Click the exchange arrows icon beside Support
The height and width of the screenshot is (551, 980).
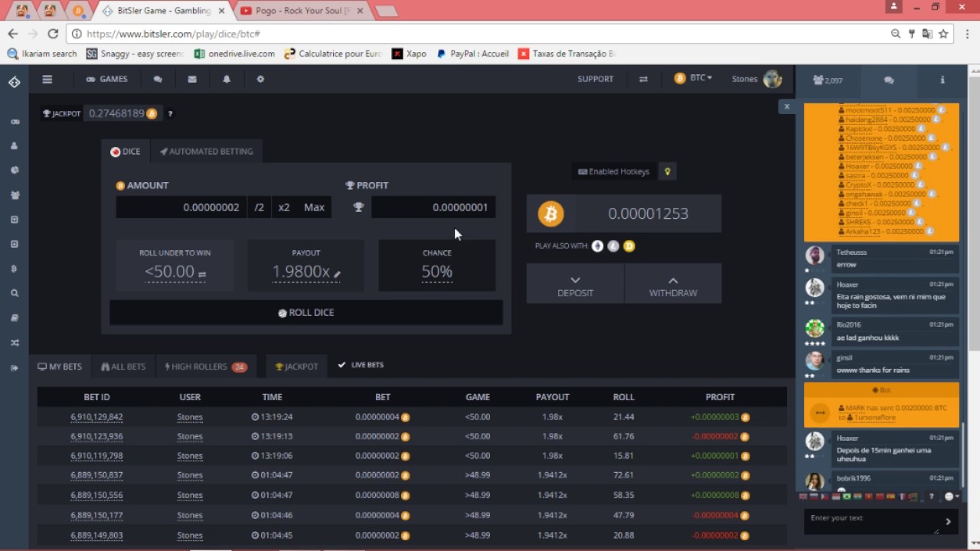(x=643, y=79)
